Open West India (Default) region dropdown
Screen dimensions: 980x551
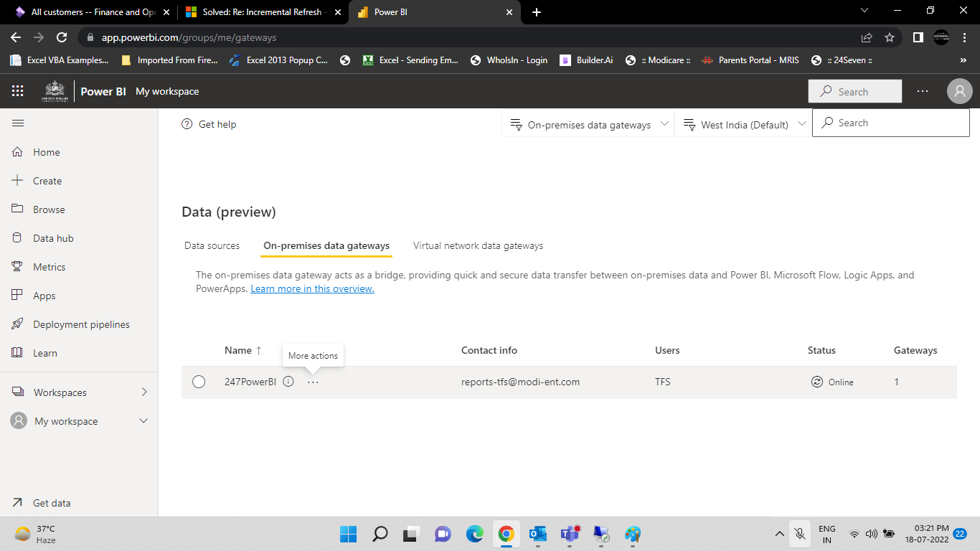pyautogui.click(x=743, y=124)
